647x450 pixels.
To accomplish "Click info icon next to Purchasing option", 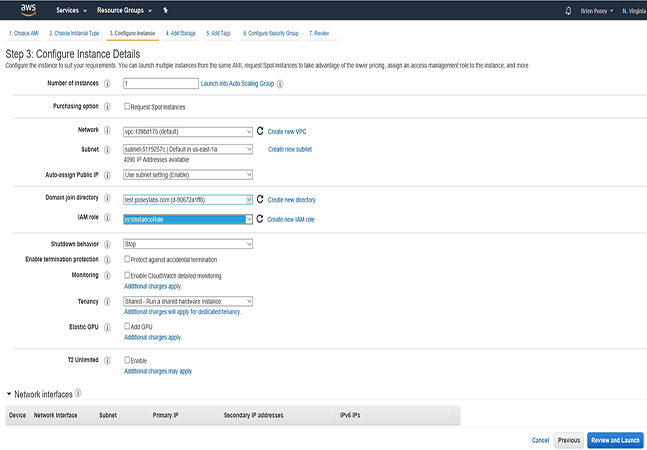I will point(107,106).
